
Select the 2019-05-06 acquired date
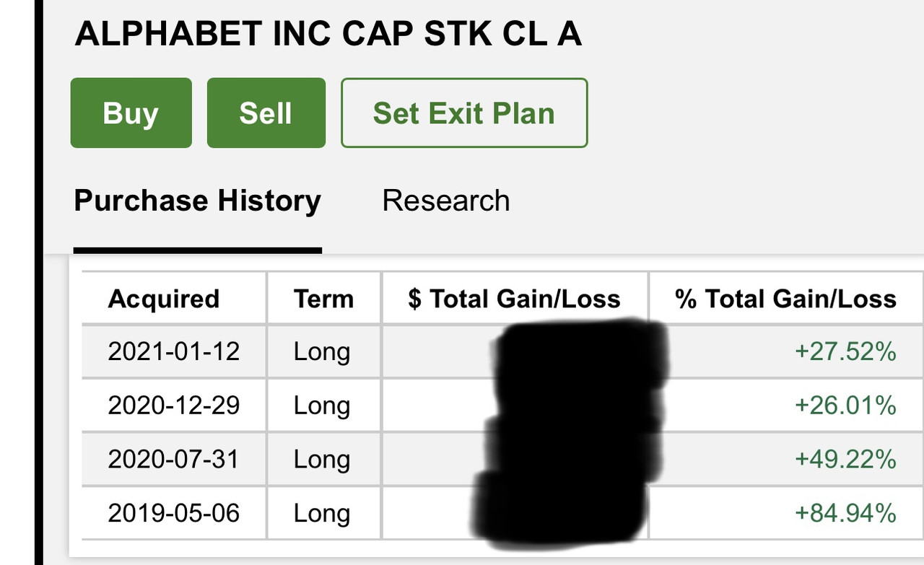click(x=173, y=513)
